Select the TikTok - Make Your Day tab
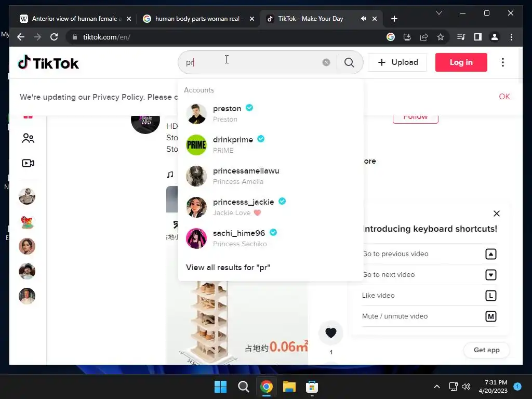The image size is (532, 399). click(321, 19)
